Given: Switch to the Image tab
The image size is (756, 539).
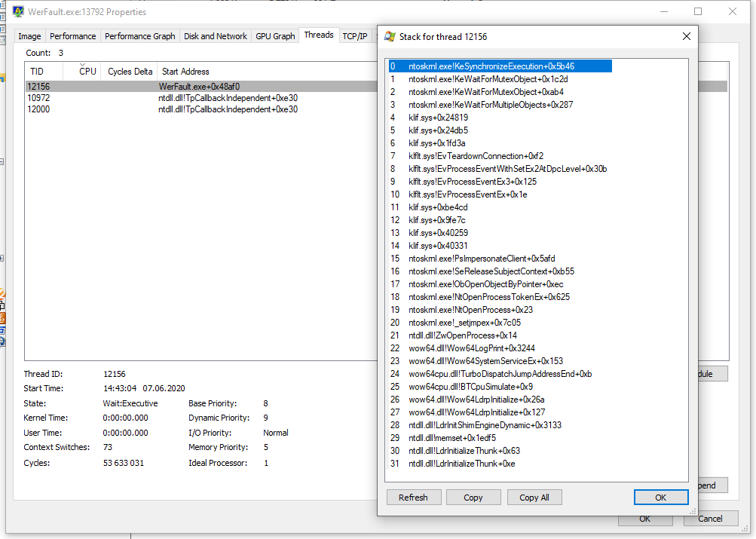Looking at the screenshot, I should click(29, 36).
